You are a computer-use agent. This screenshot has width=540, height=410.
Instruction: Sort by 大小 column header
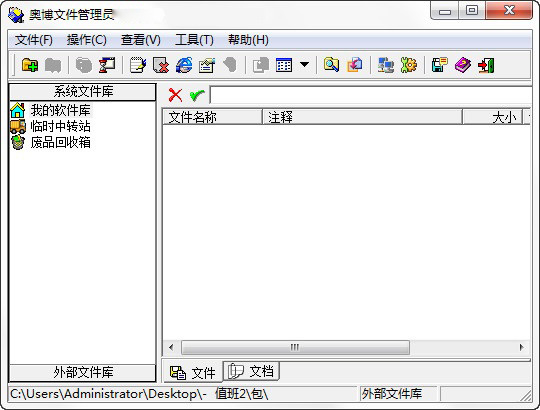(x=492, y=117)
